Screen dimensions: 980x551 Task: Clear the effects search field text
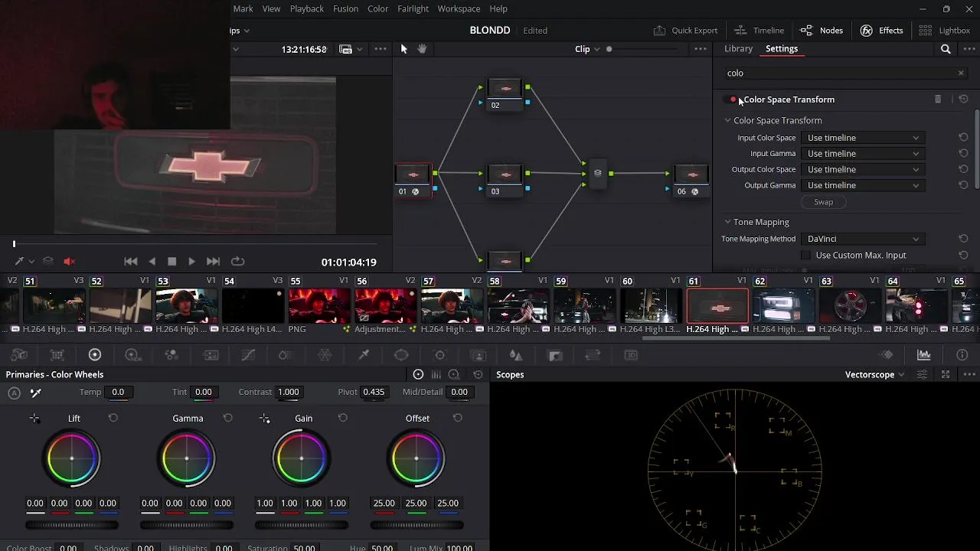(x=961, y=73)
